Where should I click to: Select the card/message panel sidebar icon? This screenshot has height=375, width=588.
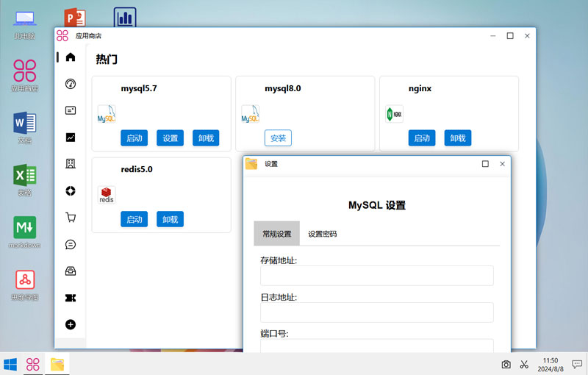point(71,110)
